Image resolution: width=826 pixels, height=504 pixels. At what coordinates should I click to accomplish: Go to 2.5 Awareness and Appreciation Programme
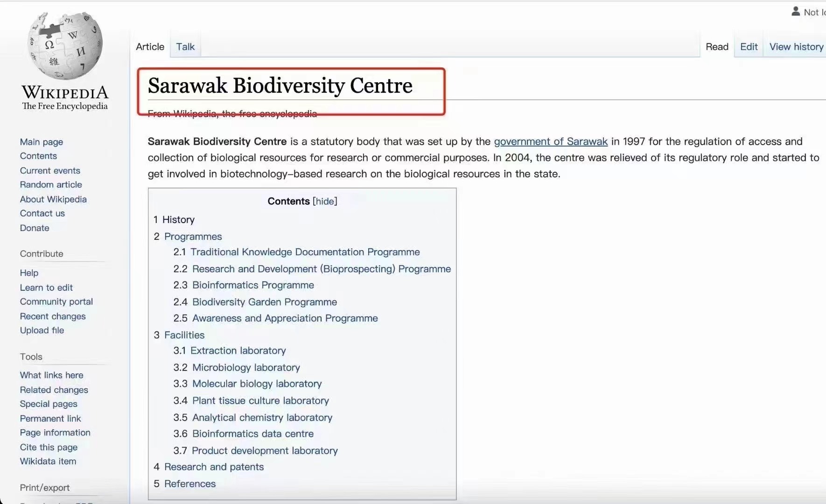276,318
